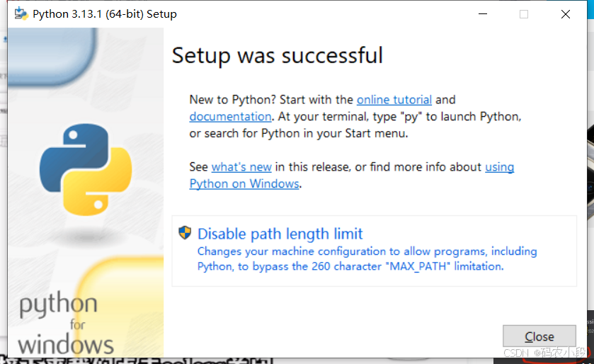The image size is (594, 364).
Task: Click the Python installer title bar icon
Action: point(21,14)
